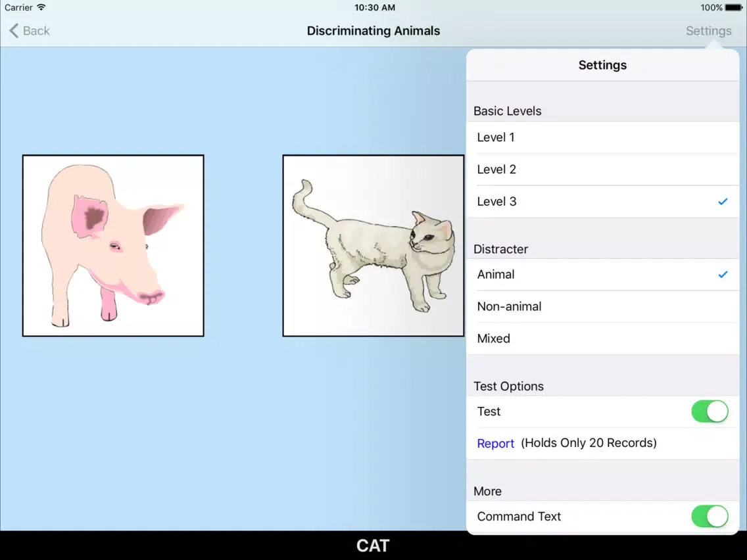The width and height of the screenshot is (747, 560).
Task: Click the CAT command text
Action: [x=373, y=546]
